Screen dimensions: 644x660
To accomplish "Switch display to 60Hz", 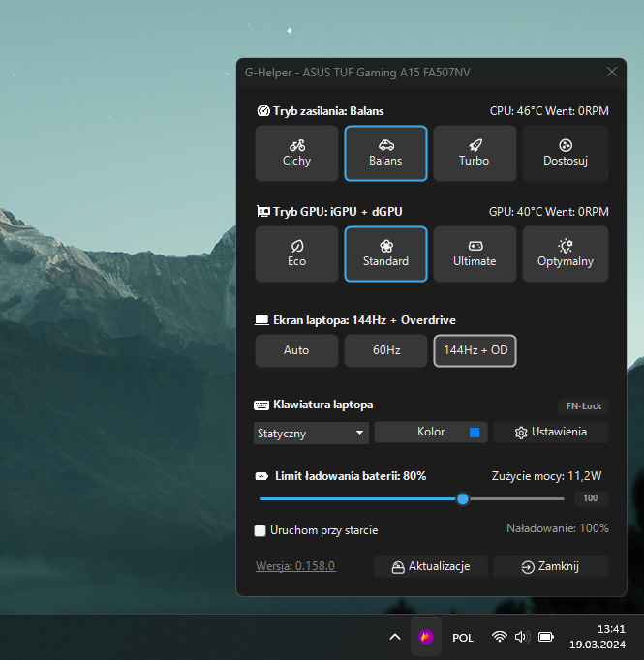I will (x=385, y=350).
